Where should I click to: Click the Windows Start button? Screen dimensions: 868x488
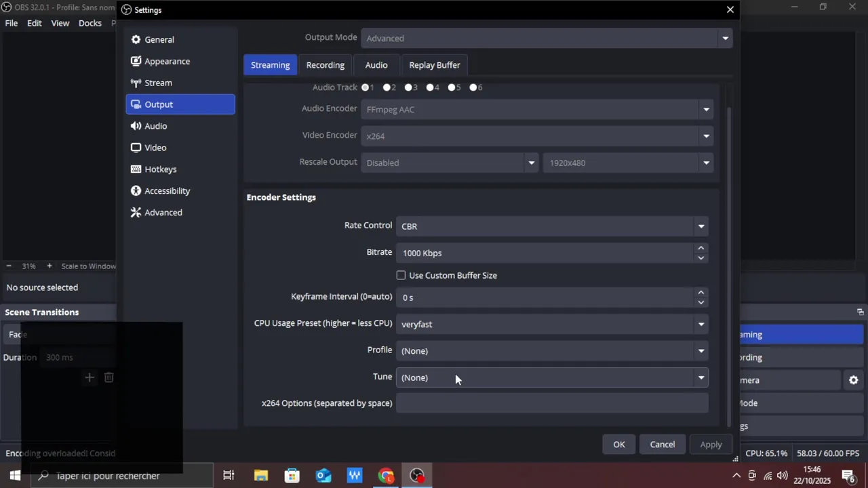coord(15,476)
